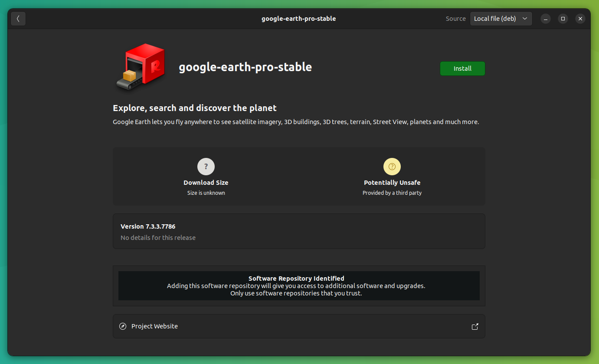Click the "Size is unknown" text
The width and height of the screenshot is (599, 364).
coord(206,193)
